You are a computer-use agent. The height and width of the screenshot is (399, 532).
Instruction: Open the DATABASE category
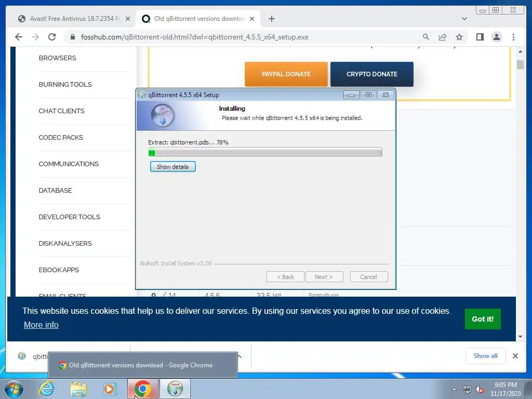tap(55, 190)
